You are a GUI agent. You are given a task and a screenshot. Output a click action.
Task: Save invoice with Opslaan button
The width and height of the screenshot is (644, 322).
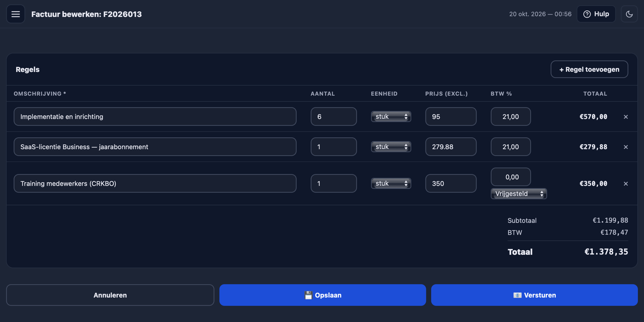coord(323,295)
